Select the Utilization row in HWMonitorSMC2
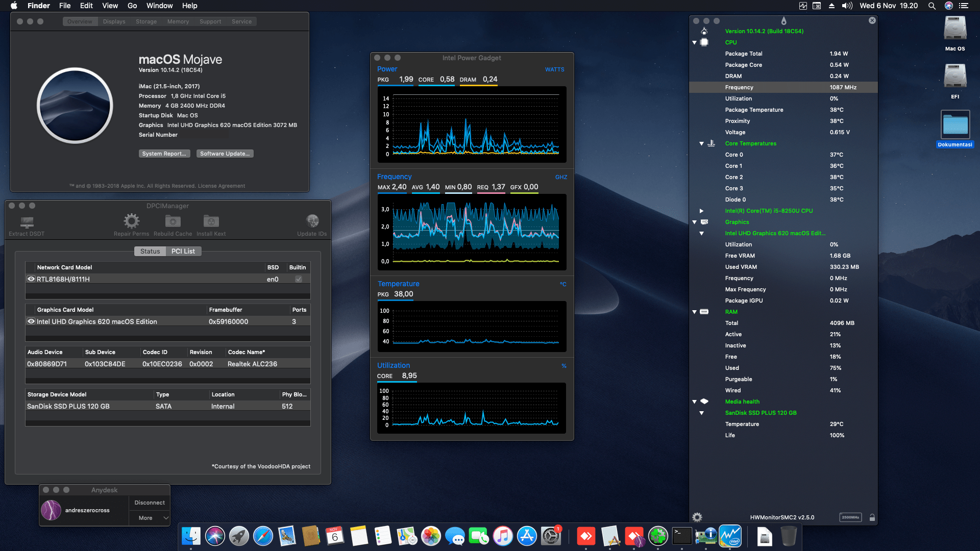Screen dimensions: 980x551 click(739, 98)
